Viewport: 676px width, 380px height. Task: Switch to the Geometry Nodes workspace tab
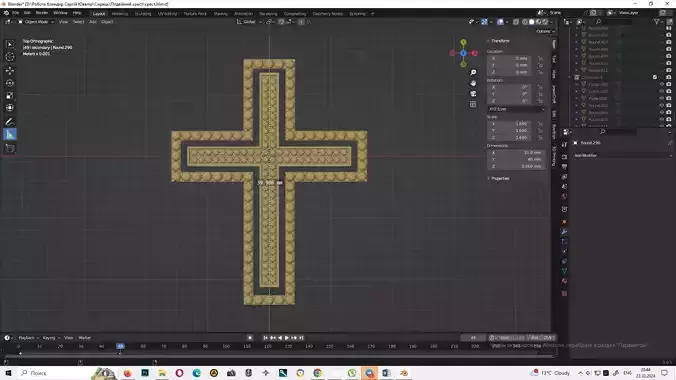click(x=328, y=14)
